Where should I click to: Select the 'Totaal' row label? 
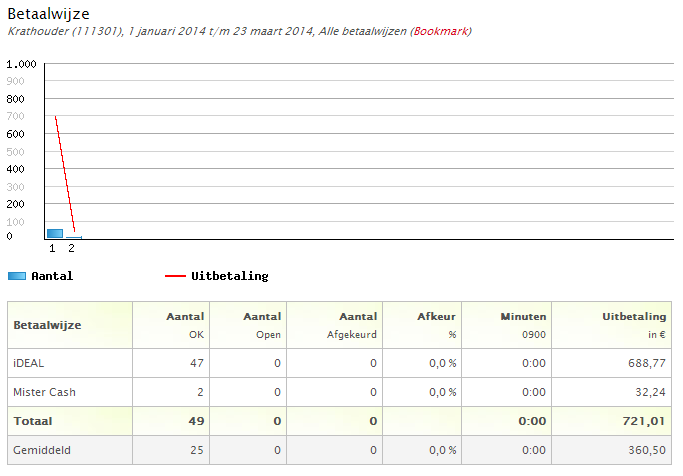tap(33, 421)
